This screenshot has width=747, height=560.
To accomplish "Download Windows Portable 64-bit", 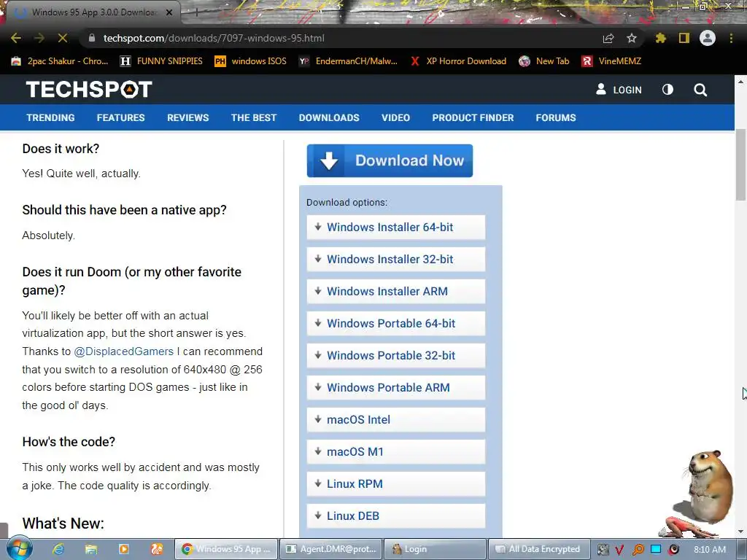I will pos(396,323).
